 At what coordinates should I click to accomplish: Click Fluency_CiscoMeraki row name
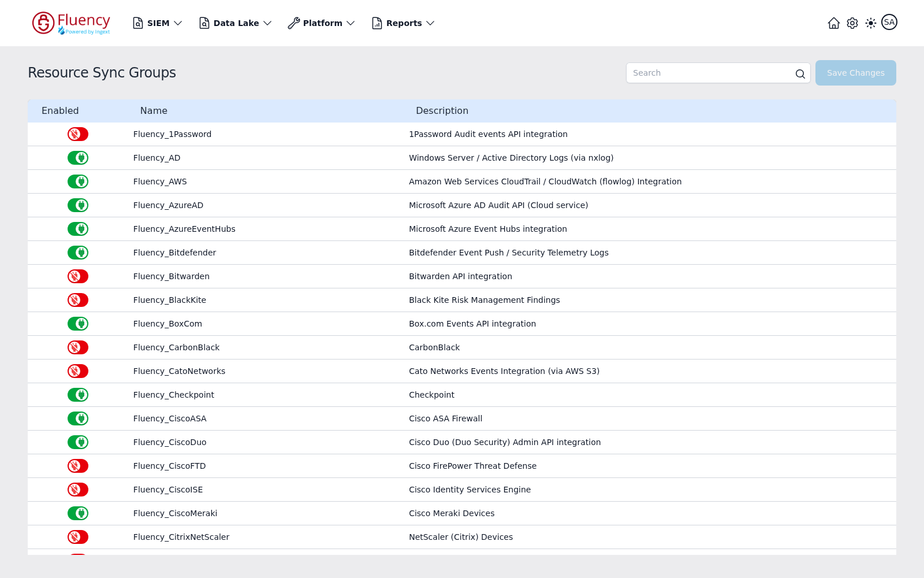tap(175, 513)
